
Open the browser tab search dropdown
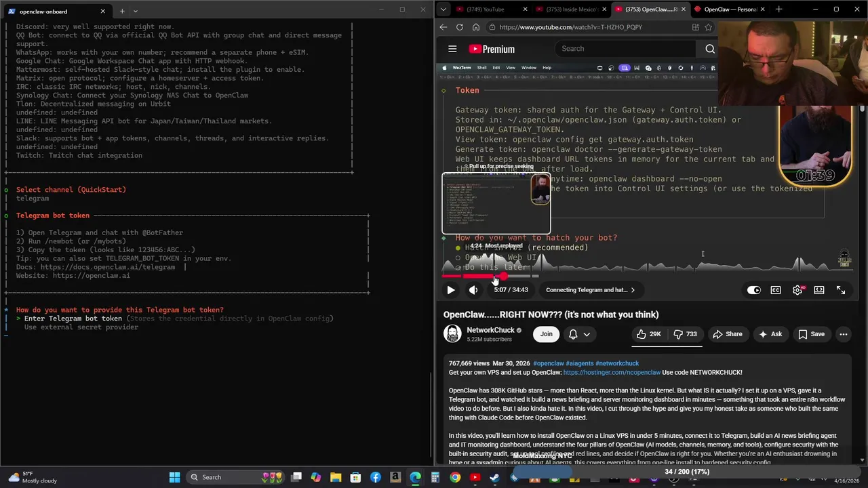coord(443,9)
